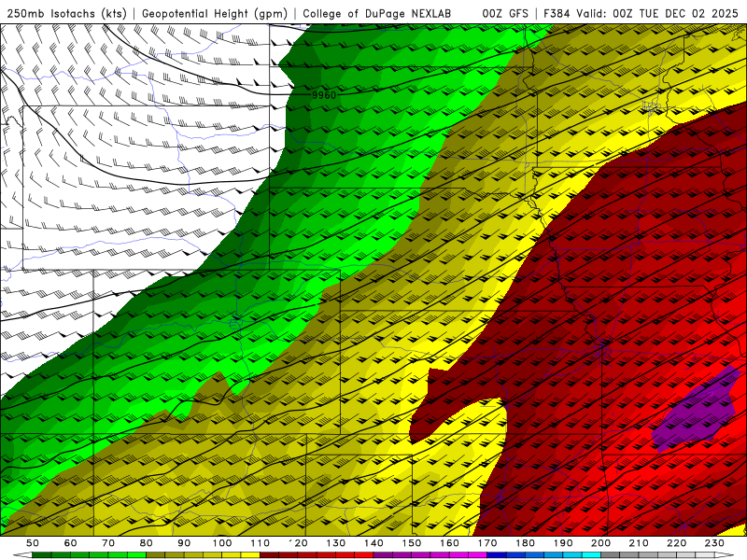Image resolution: width=747 pixels, height=560 pixels.
Task: Select the 80 value on the color scale
Action: 147,543
